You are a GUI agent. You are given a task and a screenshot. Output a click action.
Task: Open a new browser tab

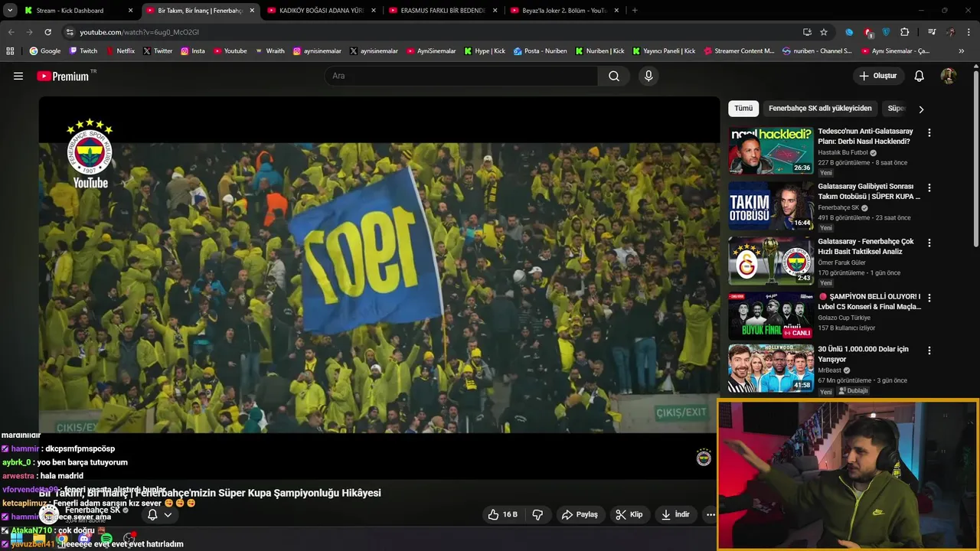635,10
